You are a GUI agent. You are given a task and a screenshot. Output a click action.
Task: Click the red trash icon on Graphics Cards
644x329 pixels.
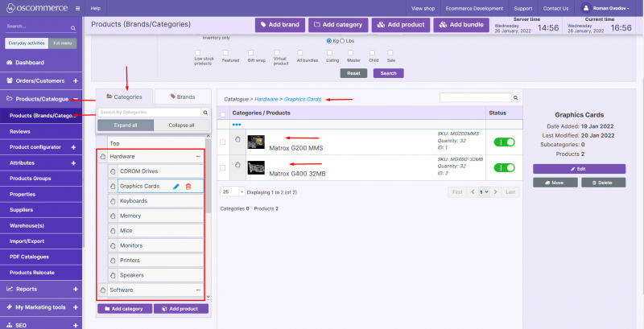(x=188, y=186)
